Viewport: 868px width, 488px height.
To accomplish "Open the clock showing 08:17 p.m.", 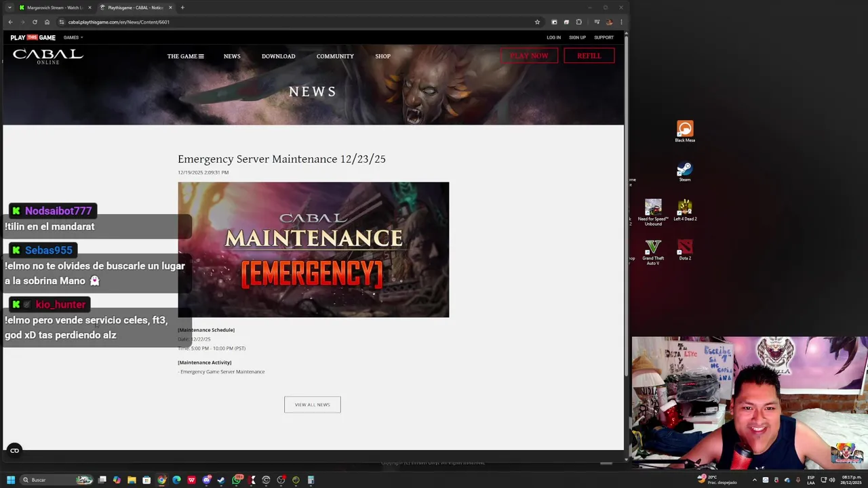I will tap(852, 480).
